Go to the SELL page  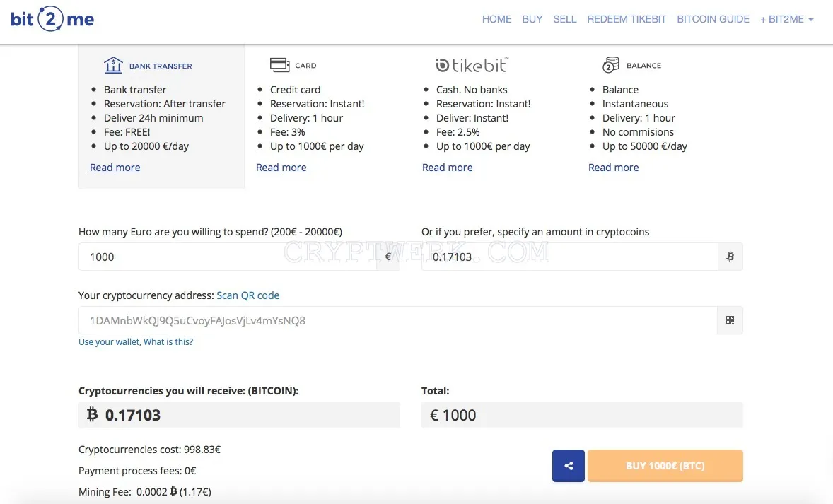[x=565, y=19]
